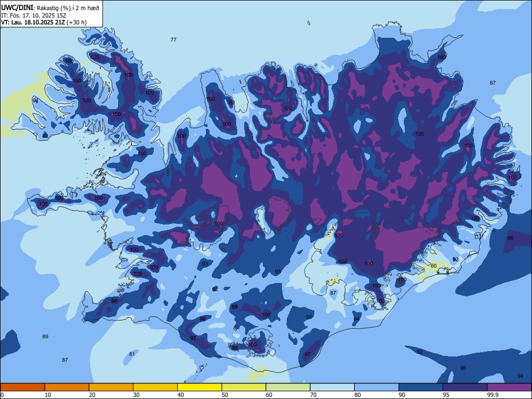Select the 'IT: Fös. 17. 10. 2025 15Z' line
Viewport: 532px width, 399px height.
coord(34,15)
